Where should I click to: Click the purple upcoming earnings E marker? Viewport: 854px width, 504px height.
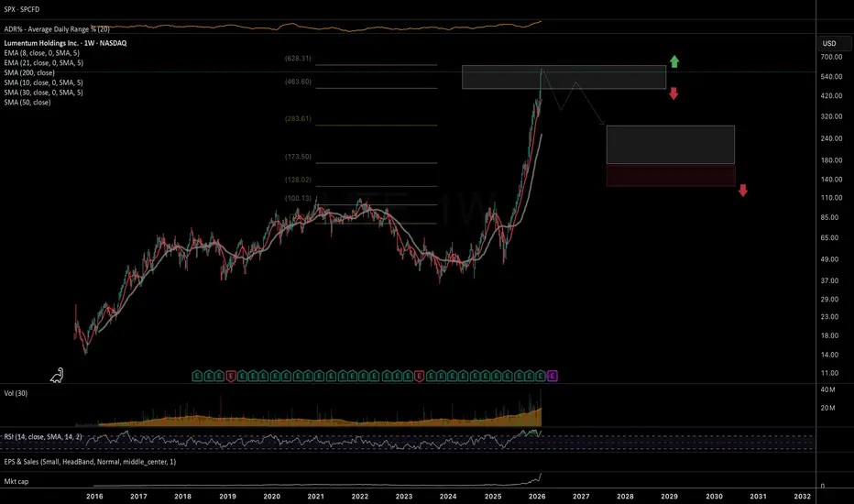tap(553, 376)
